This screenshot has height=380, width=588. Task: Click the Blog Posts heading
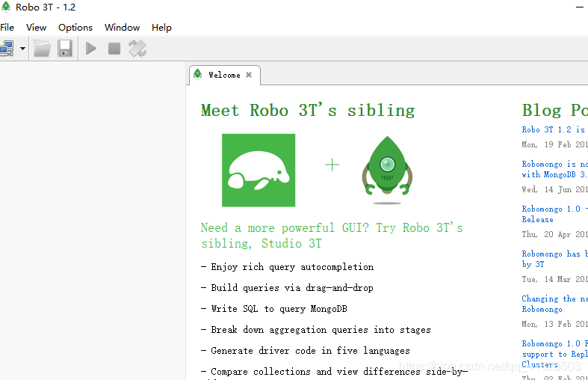[554, 111]
